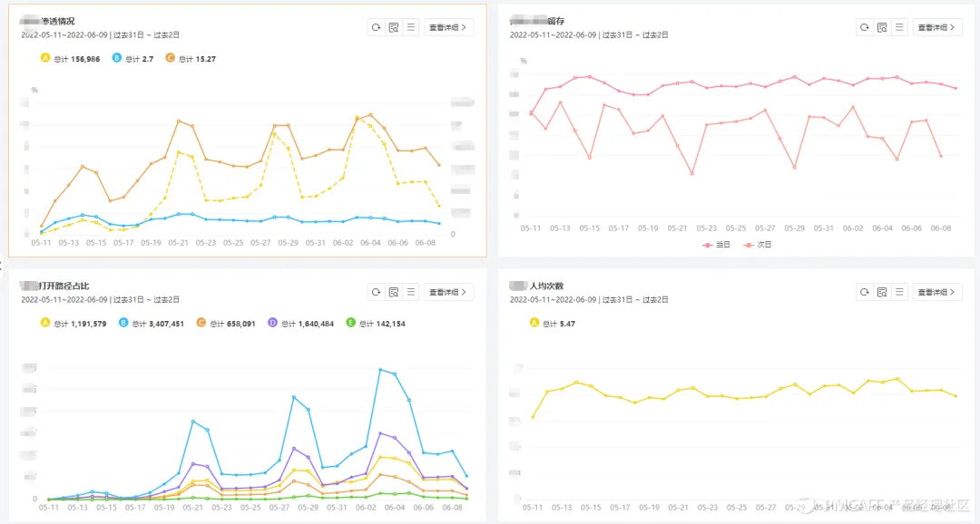Click the report inspection icon on 渗透情况 panel

393,27
